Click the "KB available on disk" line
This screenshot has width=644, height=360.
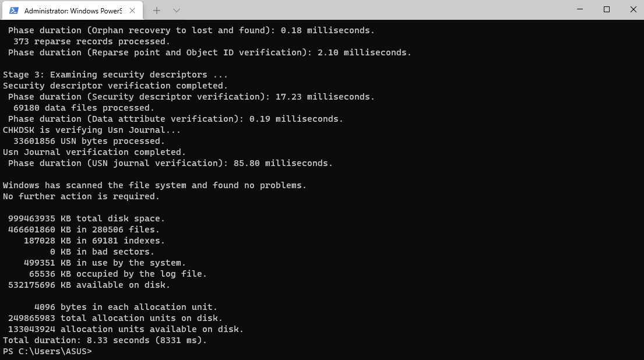click(89, 285)
